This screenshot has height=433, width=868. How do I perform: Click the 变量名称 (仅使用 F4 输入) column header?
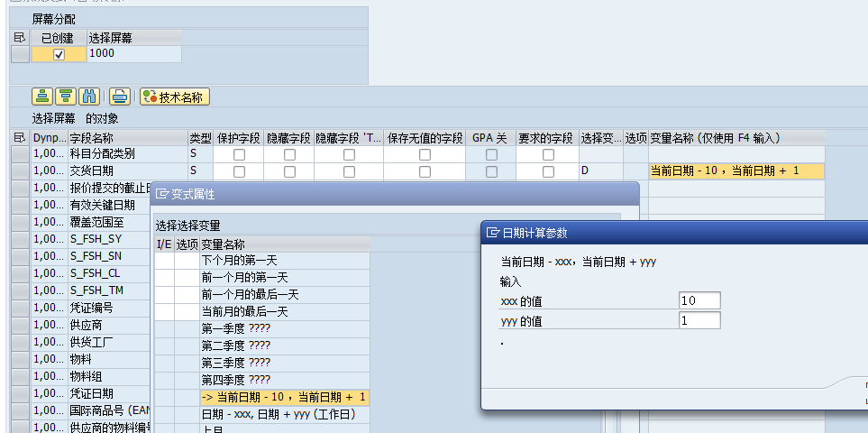click(x=736, y=138)
